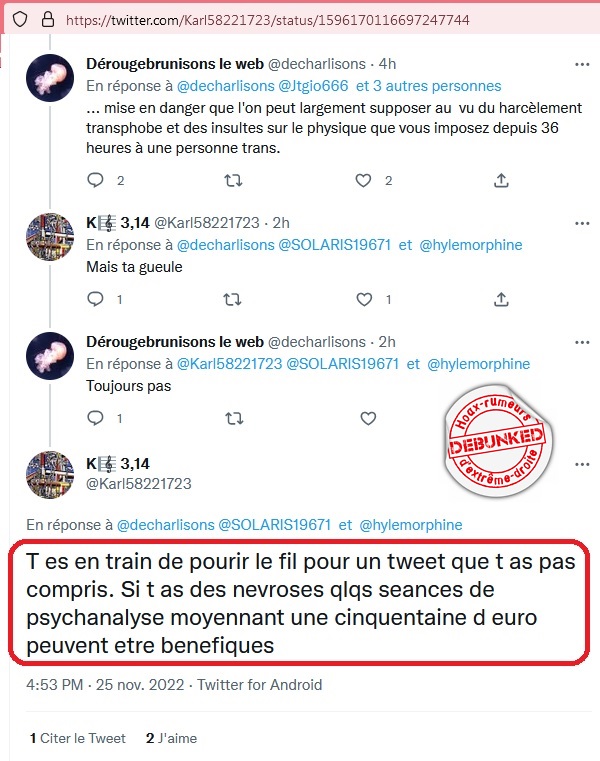Open Dérougebrunisons jellyfish avatar in first tweet
Image resolution: width=600 pixels, height=761 pixels.
pyautogui.click(x=50, y=78)
